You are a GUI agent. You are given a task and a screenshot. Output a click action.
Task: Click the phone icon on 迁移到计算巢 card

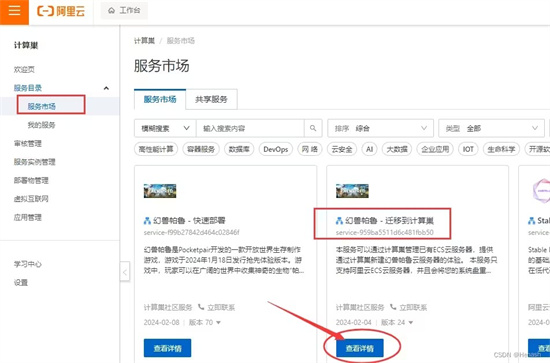click(x=393, y=307)
